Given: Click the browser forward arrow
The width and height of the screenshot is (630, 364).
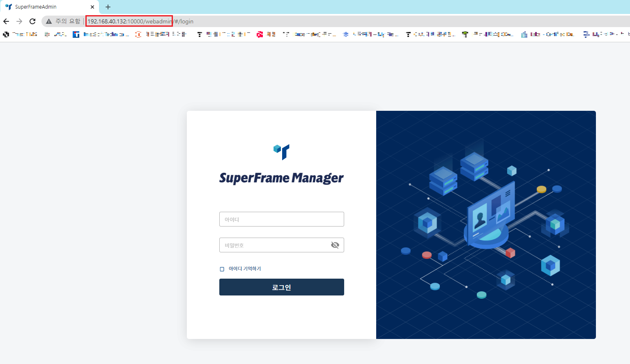Looking at the screenshot, I should (x=19, y=21).
